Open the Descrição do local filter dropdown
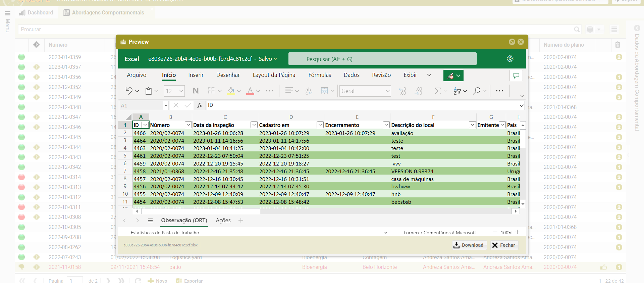 pos(472,125)
